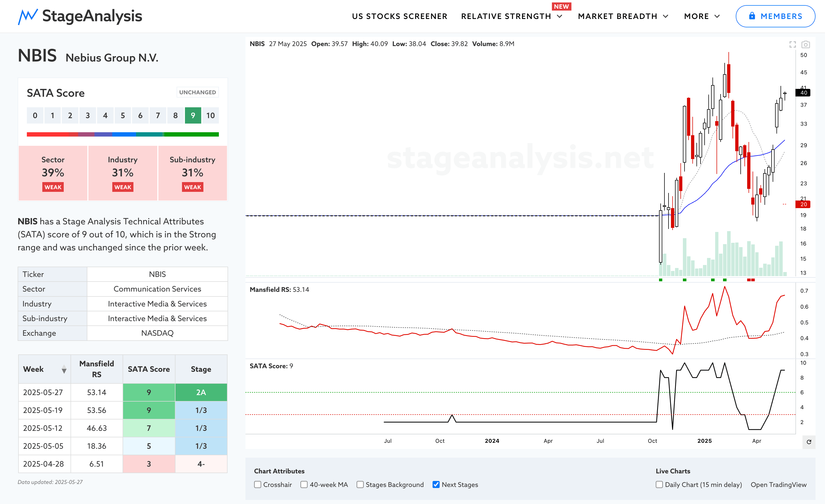
Task: Click the Industry Interactive Media & Services cell
Action: pyautogui.click(x=157, y=304)
